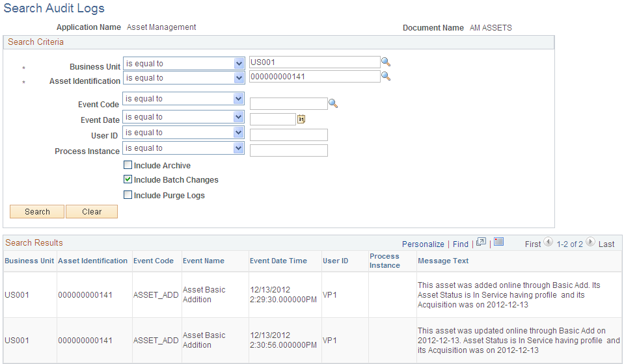Focus Asset Identification field 000000000141
The image size is (624, 364).
[315, 76]
